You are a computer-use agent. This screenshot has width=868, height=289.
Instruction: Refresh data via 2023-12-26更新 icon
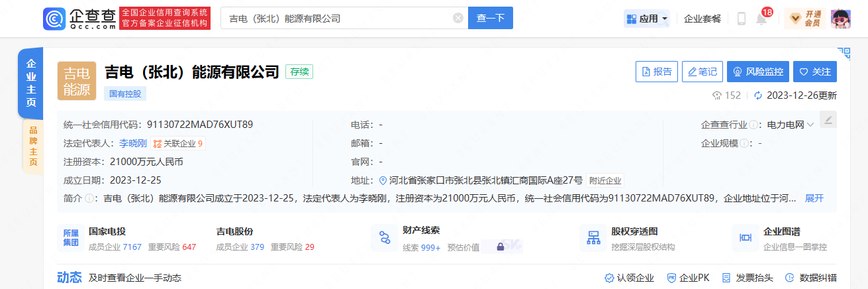(759, 95)
